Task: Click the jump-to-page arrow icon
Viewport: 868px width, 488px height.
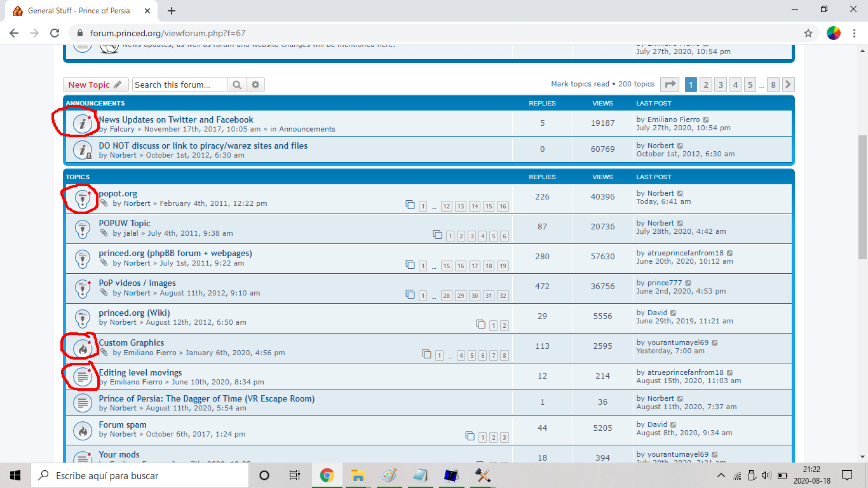Action: pos(670,85)
